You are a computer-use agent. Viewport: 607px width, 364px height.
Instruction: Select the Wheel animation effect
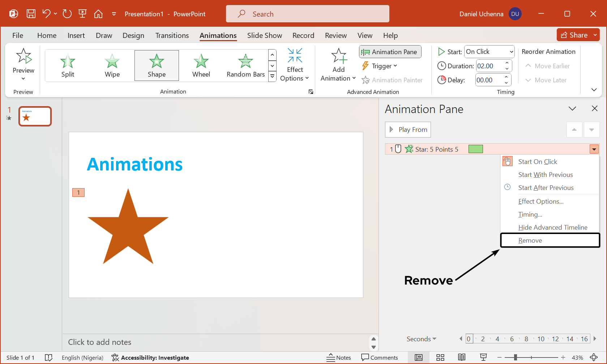[201, 65]
